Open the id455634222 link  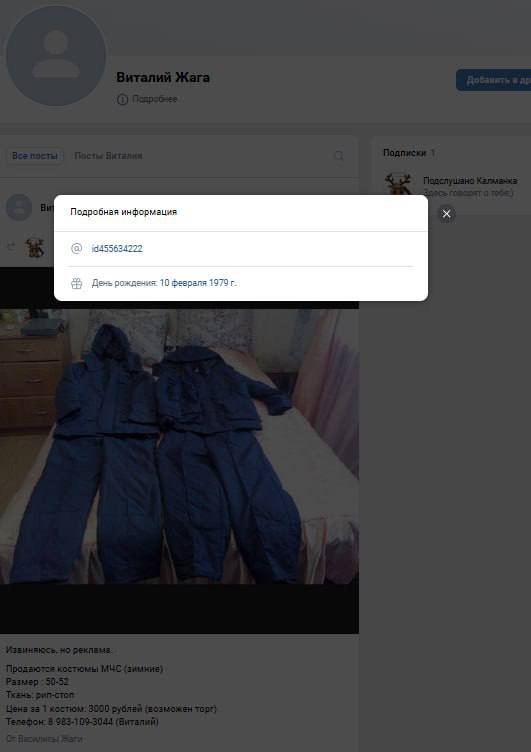[117, 248]
